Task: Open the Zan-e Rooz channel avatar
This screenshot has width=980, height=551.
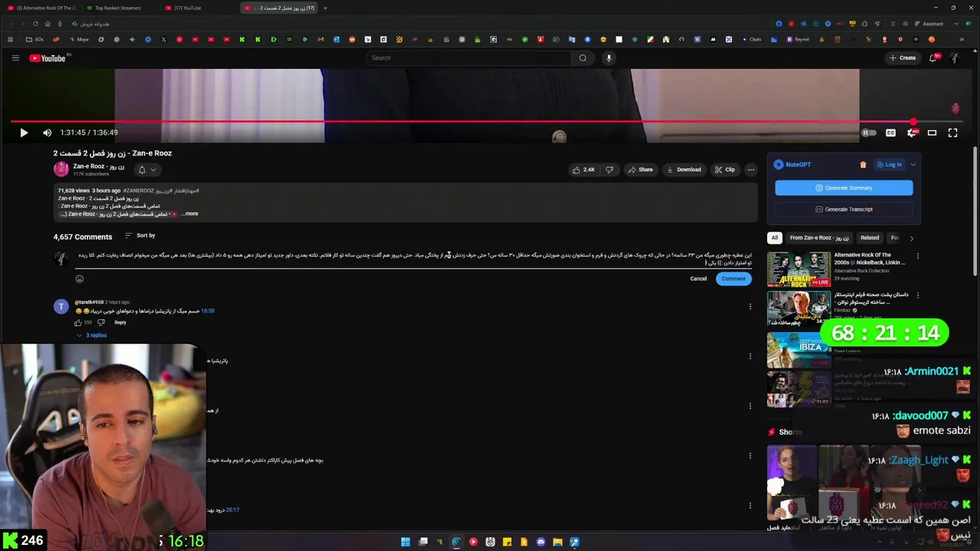Action: 61,169
